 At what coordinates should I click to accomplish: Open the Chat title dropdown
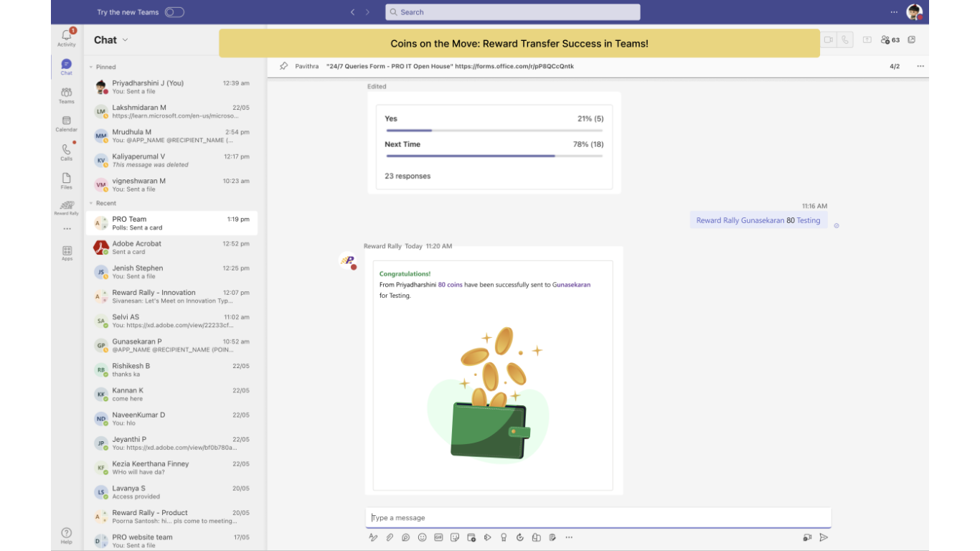point(125,40)
